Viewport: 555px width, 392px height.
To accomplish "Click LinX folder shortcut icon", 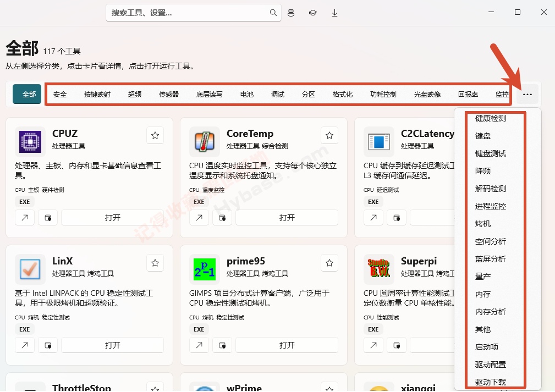I will point(48,345).
